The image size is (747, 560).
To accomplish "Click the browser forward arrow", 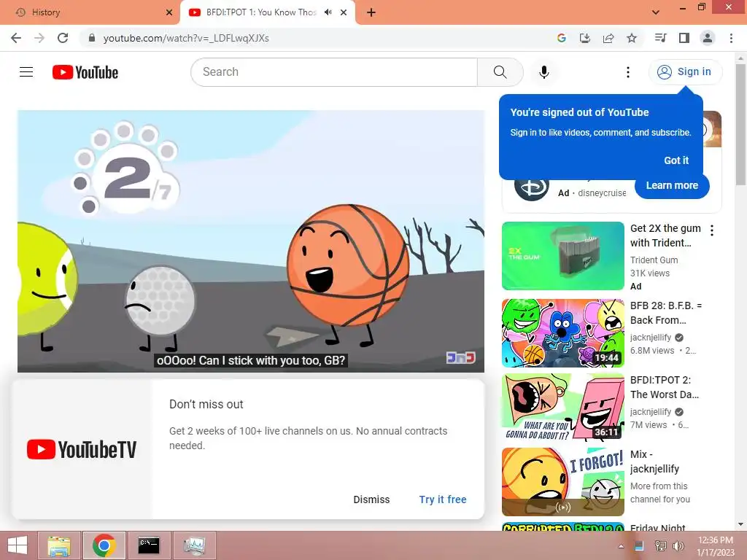I will point(39,38).
